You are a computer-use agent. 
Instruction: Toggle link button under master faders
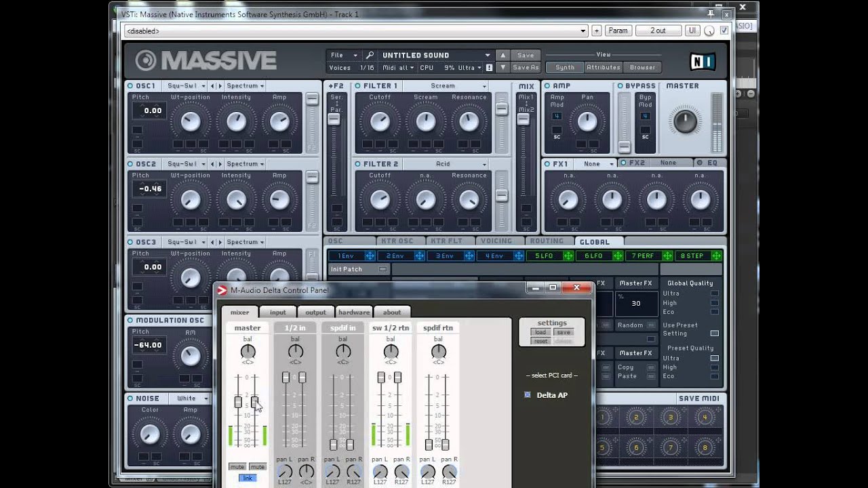248,478
